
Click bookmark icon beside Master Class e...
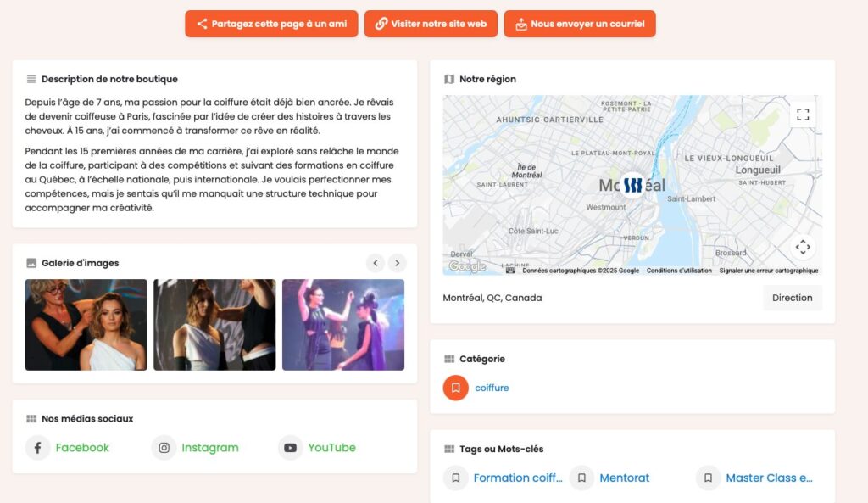tap(708, 478)
